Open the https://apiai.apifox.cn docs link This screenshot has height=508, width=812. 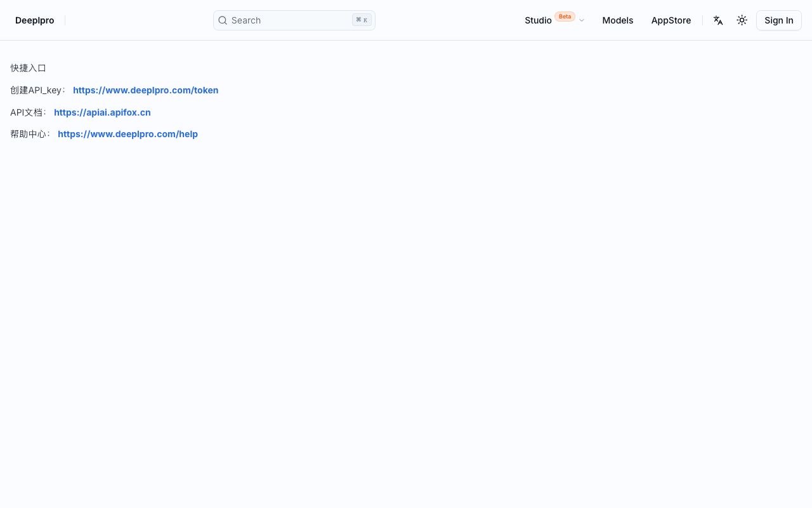102,112
